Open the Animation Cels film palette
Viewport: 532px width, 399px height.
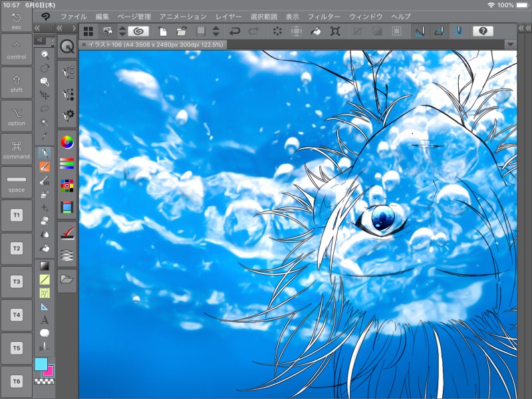(x=67, y=207)
